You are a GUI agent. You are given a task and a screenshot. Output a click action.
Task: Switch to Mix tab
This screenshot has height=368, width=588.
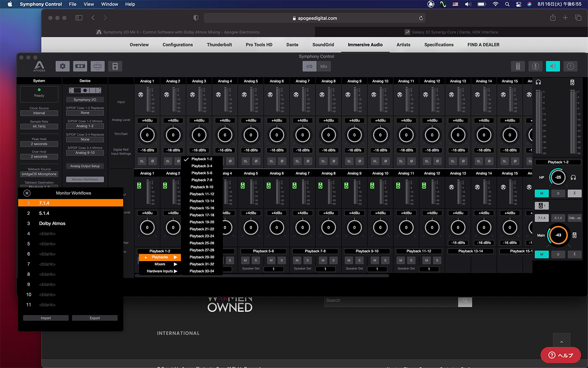click(x=324, y=66)
